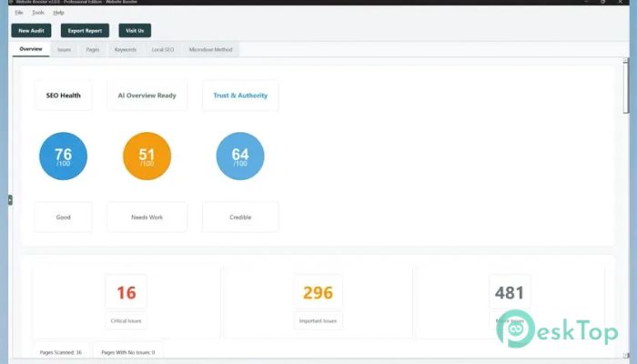Open the Help menu

[58, 13]
